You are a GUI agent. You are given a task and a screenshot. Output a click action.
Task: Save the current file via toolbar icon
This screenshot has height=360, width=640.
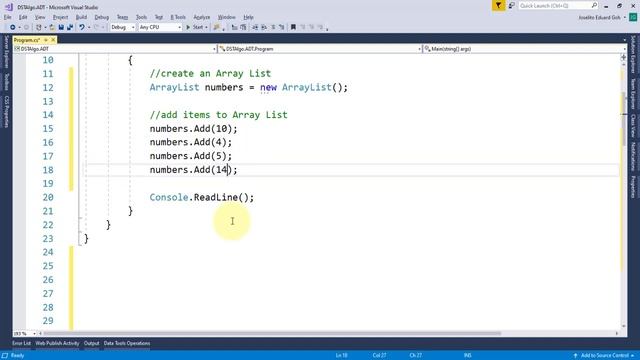point(61,27)
